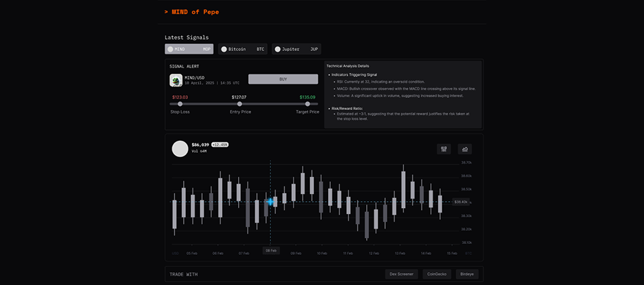Open Dex Screener trading link
The image size is (644, 285).
(402, 274)
